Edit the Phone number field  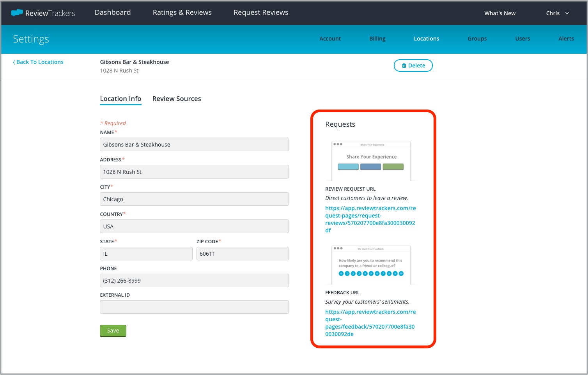click(x=194, y=281)
